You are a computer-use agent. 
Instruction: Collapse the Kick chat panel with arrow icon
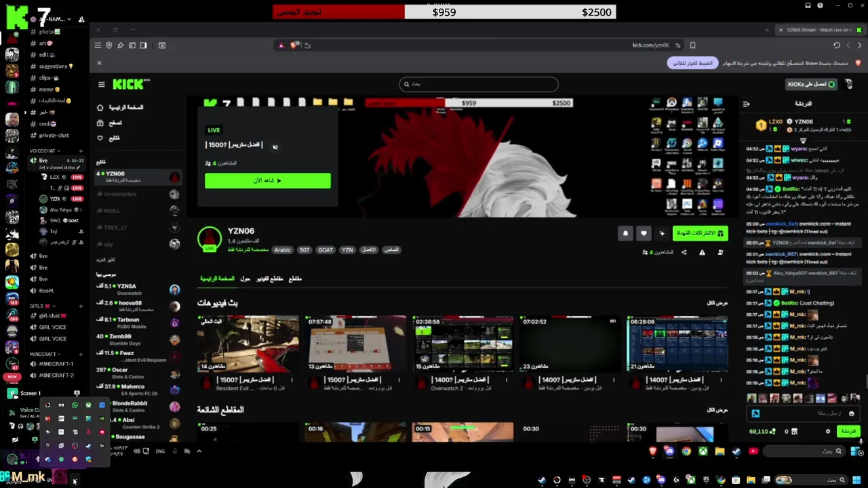click(x=747, y=104)
